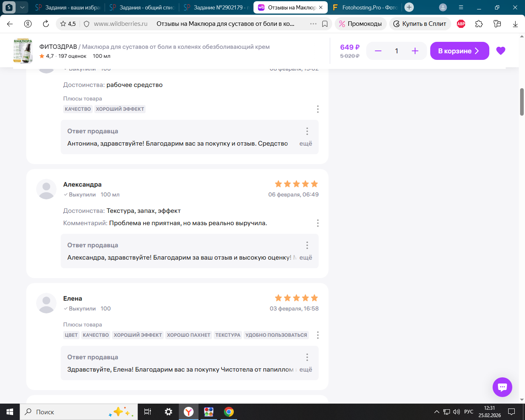
Task: Open Windows Start menu
Action: tap(10, 412)
